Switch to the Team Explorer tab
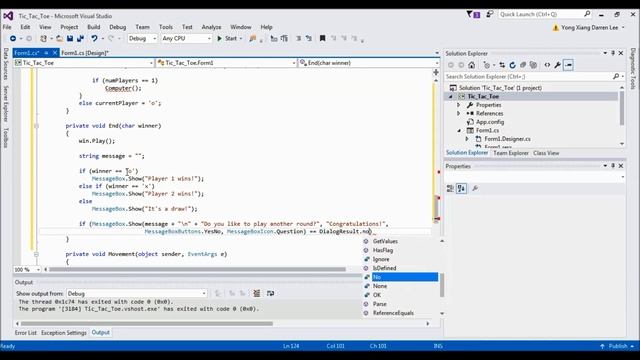The height and width of the screenshot is (360, 640). (x=511, y=153)
